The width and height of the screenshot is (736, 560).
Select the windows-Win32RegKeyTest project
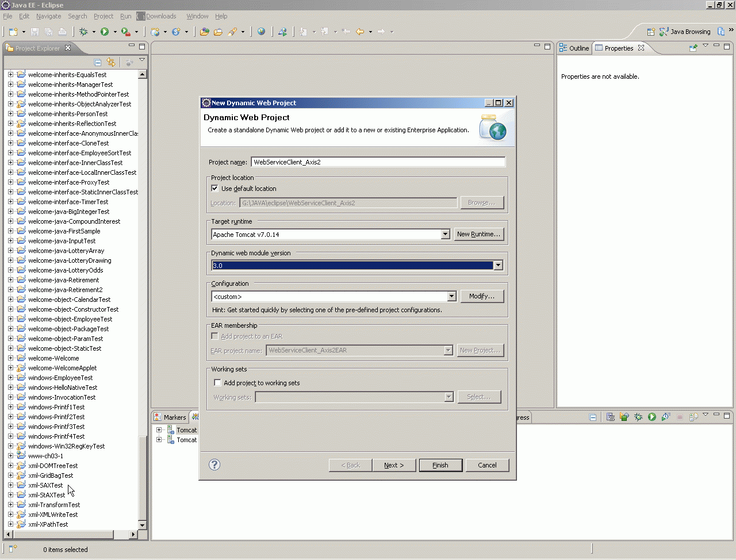coord(67,446)
